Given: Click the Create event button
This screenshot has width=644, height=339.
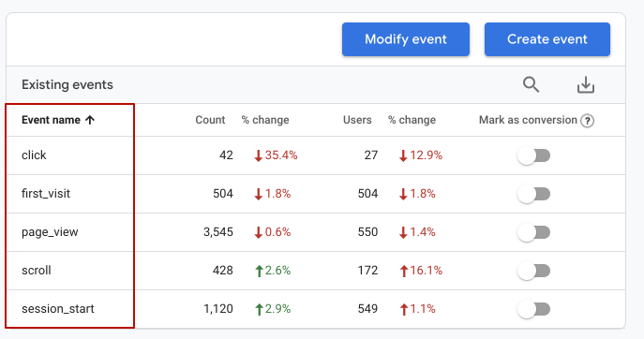Looking at the screenshot, I should click(x=547, y=39).
